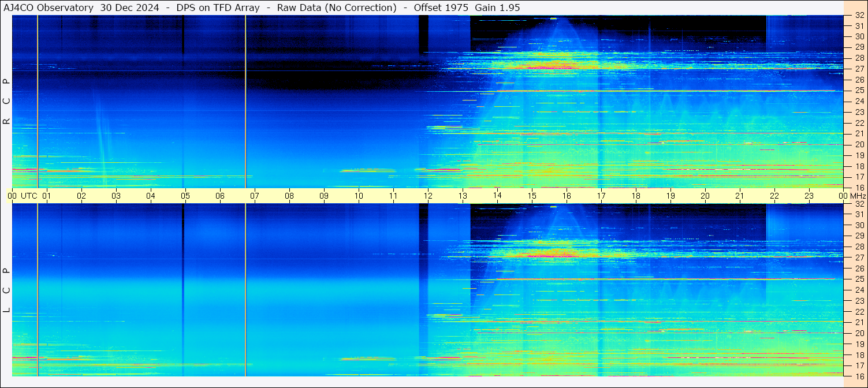The width and height of the screenshot is (868, 388).
Task: Click 25 MHz label in RCP panel
Action: (859, 90)
